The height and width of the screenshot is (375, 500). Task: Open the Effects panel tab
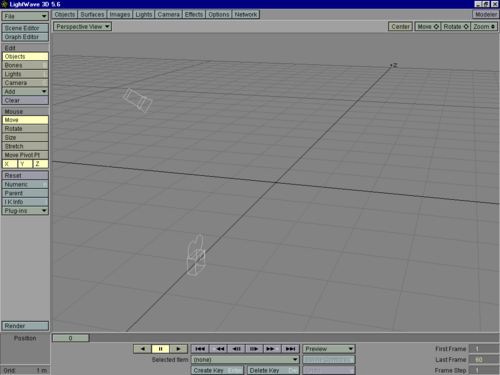tap(194, 15)
